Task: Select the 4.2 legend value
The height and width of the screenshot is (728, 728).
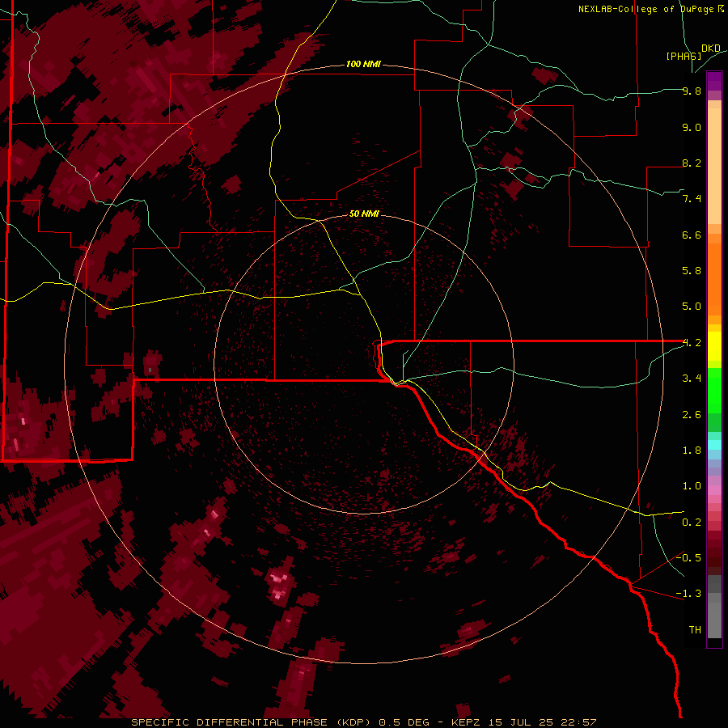Action: tap(692, 343)
